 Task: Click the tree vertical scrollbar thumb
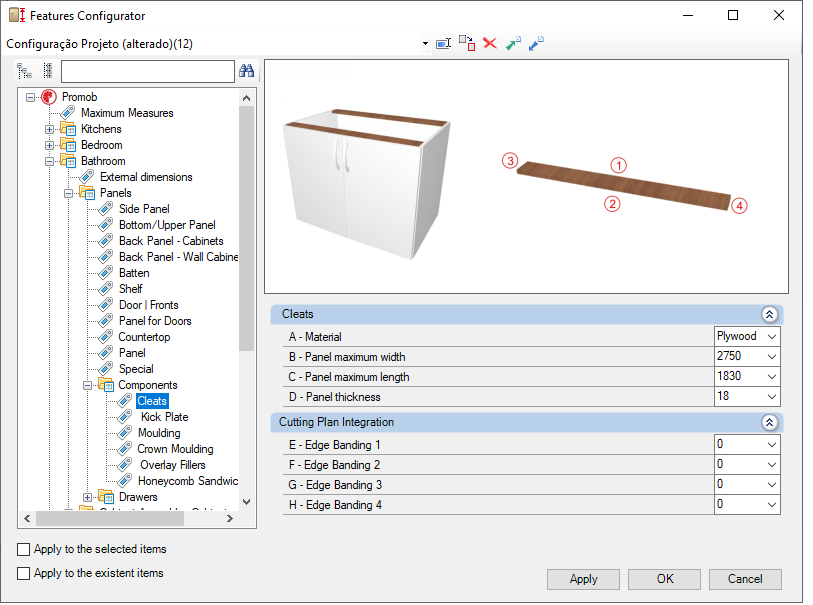(247, 228)
